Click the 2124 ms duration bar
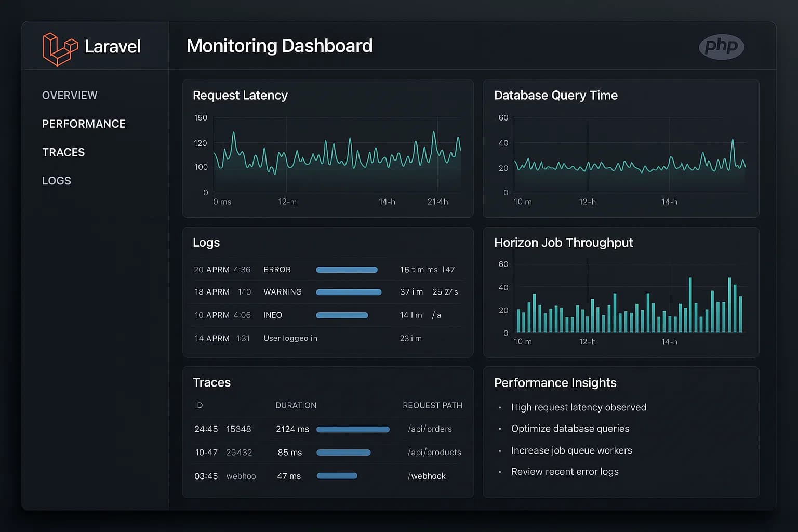The image size is (798, 532). click(353, 430)
